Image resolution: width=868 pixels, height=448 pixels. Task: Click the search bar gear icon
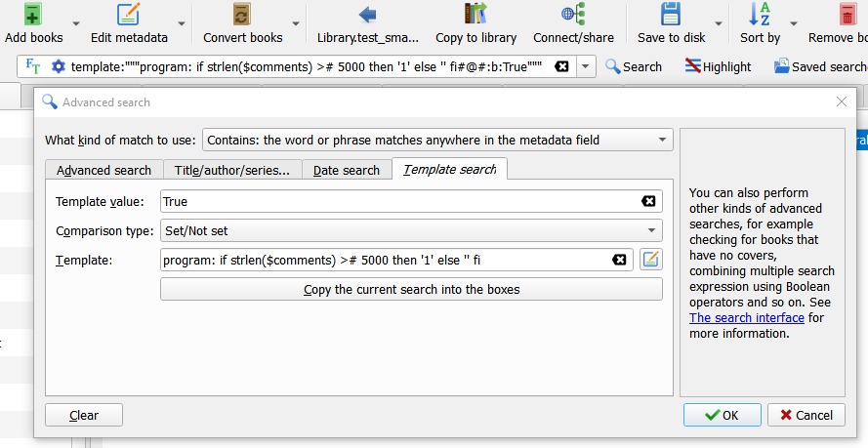tap(59, 66)
